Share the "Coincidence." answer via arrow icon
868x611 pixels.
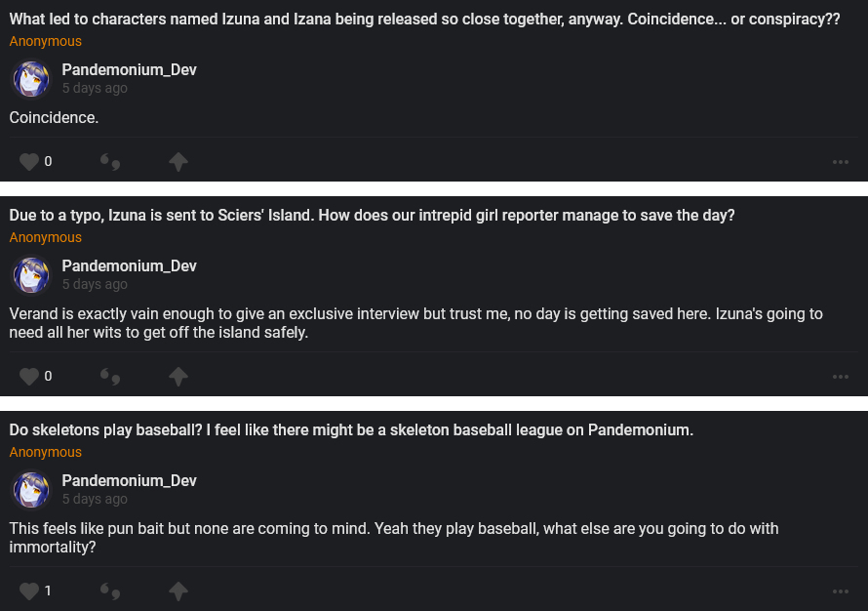(178, 162)
